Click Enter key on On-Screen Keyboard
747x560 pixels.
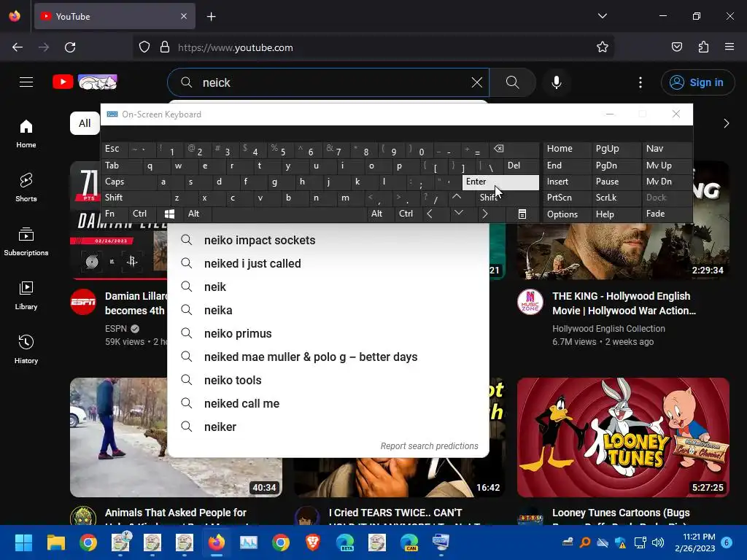500,182
